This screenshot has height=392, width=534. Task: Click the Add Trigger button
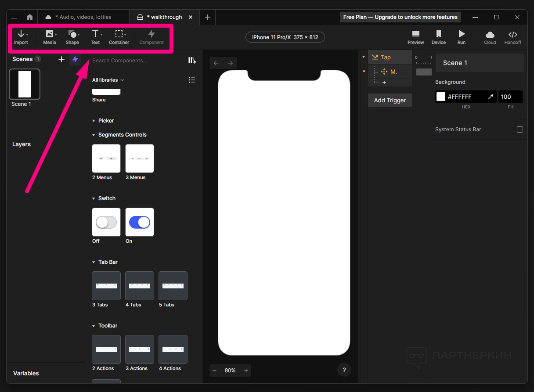point(390,100)
